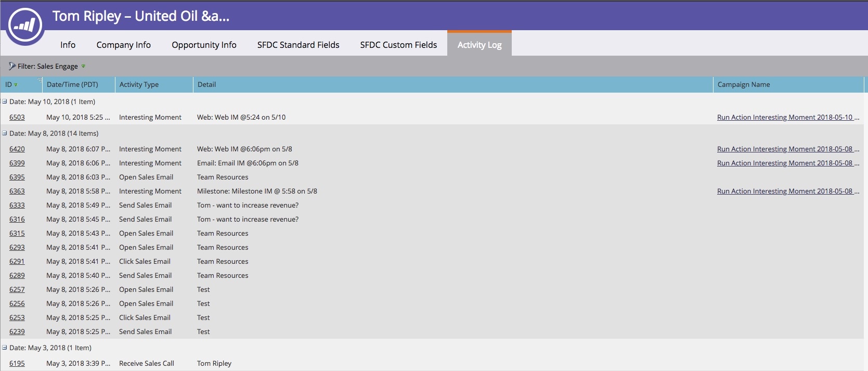Open activity ID 6195
Screen dimensions: 868x371
(x=17, y=363)
